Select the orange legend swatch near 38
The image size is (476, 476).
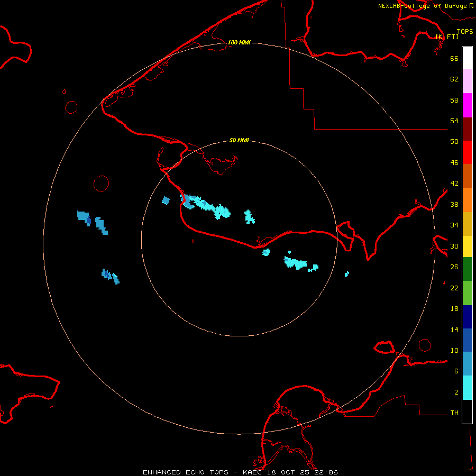[x=467, y=200]
